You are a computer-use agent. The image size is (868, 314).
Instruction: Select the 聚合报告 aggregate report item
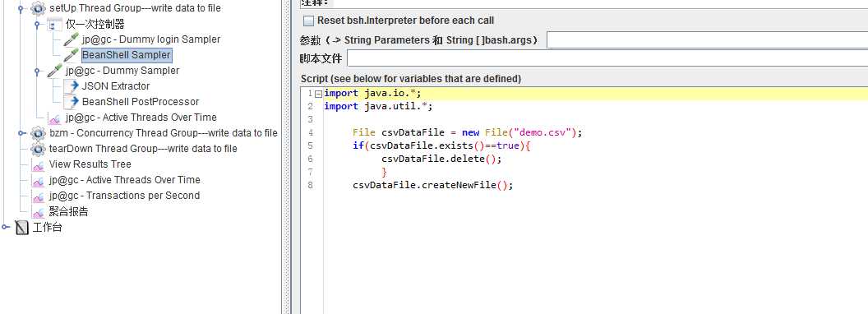click(x=69, y=211)
